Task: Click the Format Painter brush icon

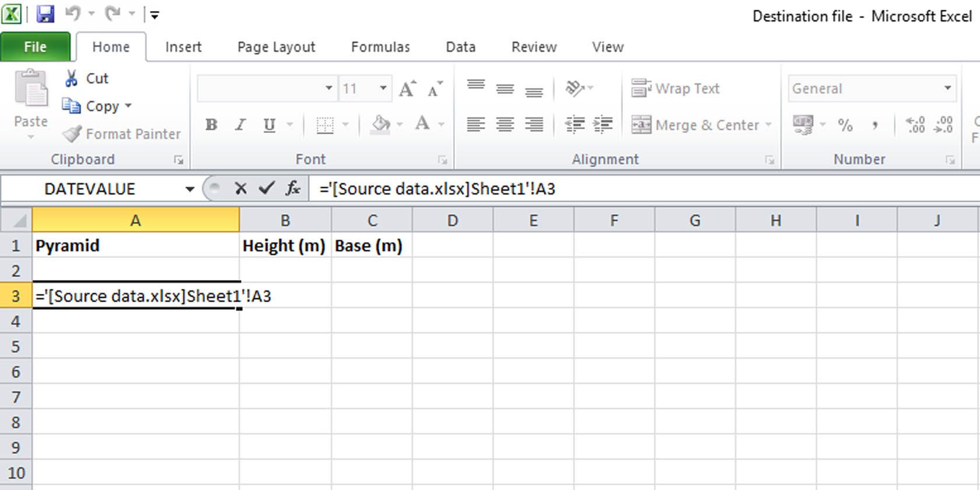Action: tap(72, 134)
